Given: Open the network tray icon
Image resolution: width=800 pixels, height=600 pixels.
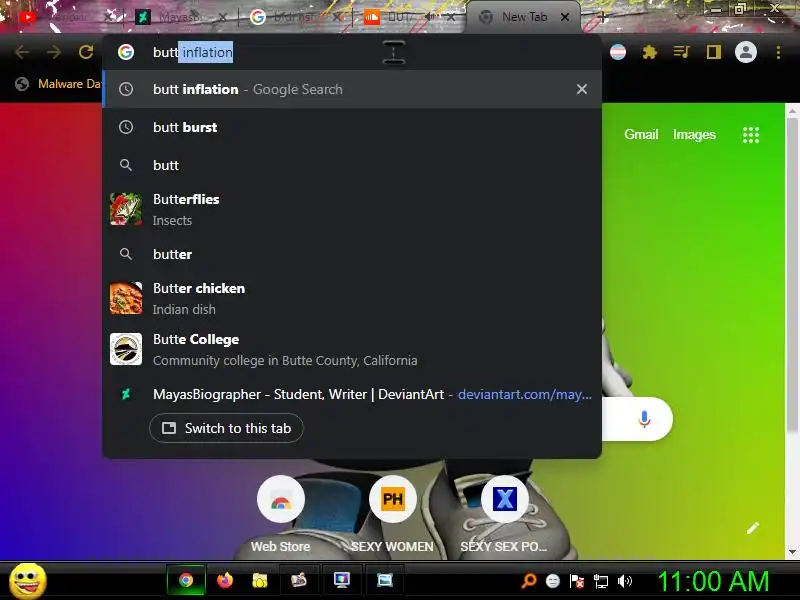Looking at the screenshot, I should pyautogui.click(x=601, y=581).
